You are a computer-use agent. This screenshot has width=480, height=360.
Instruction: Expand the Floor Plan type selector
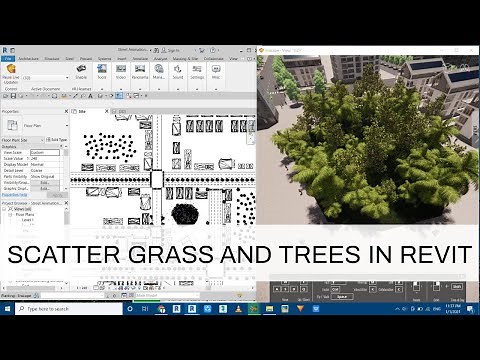[67, 126]
